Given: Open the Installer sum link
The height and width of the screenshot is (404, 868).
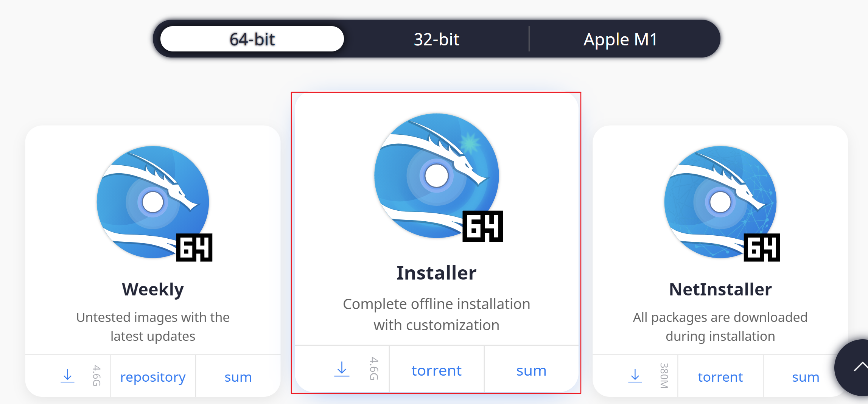Looking at the screenshot, I should (531, 371).
